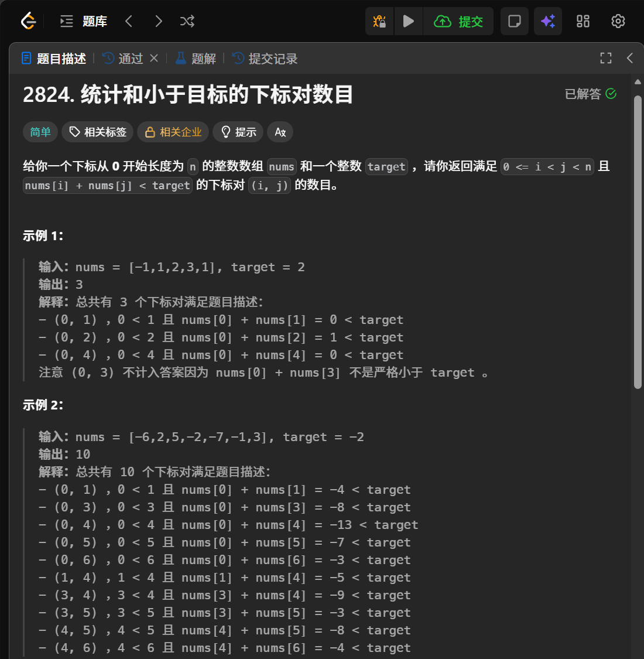Click the line 'nums = [-6,2,5,-2,-7,-1,3]'
Screen dimensions: 644x659
172,436
